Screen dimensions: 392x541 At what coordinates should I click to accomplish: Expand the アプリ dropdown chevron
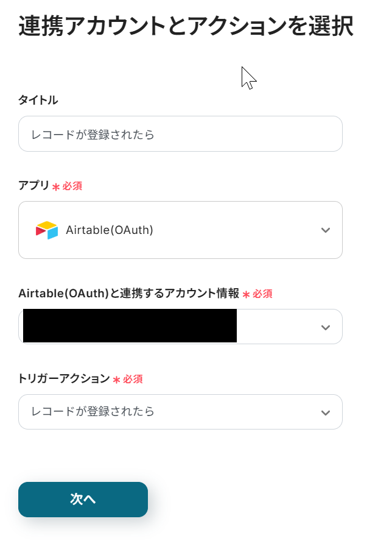[x=326, y=230]
